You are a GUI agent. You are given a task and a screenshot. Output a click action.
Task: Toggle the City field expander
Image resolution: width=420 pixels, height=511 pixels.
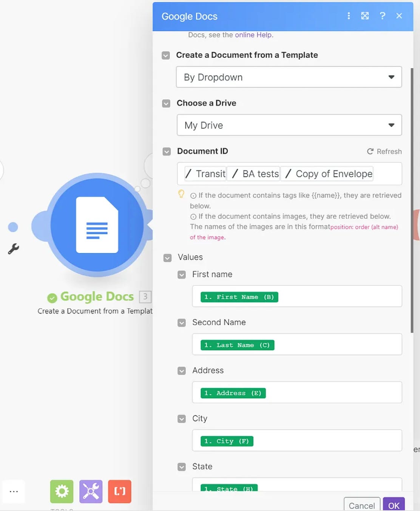[182, 419]
